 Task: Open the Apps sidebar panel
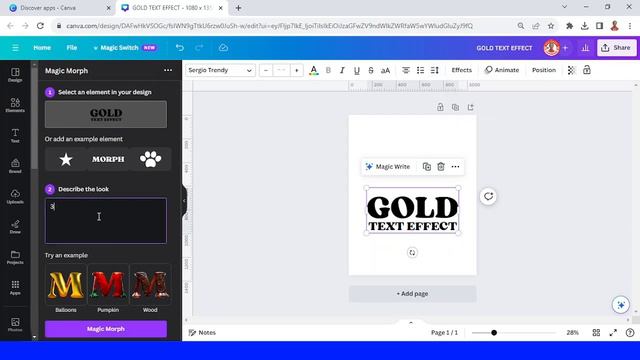click(15, 287)
